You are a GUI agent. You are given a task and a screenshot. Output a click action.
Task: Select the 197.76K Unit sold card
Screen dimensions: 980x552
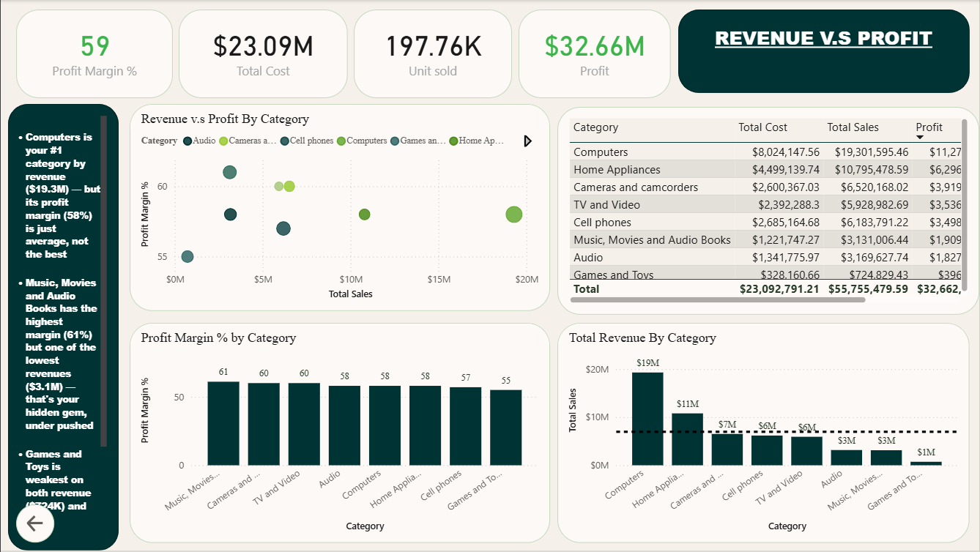[433, 54]
